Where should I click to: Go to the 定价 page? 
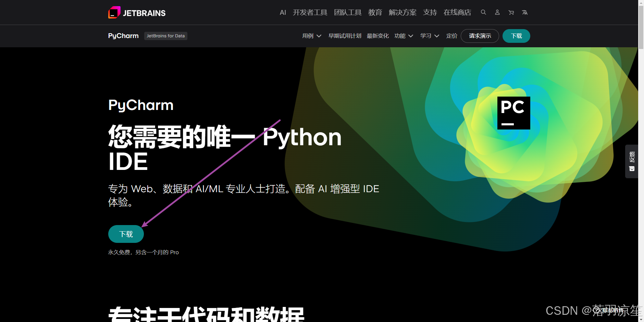[x=452, y=36]
